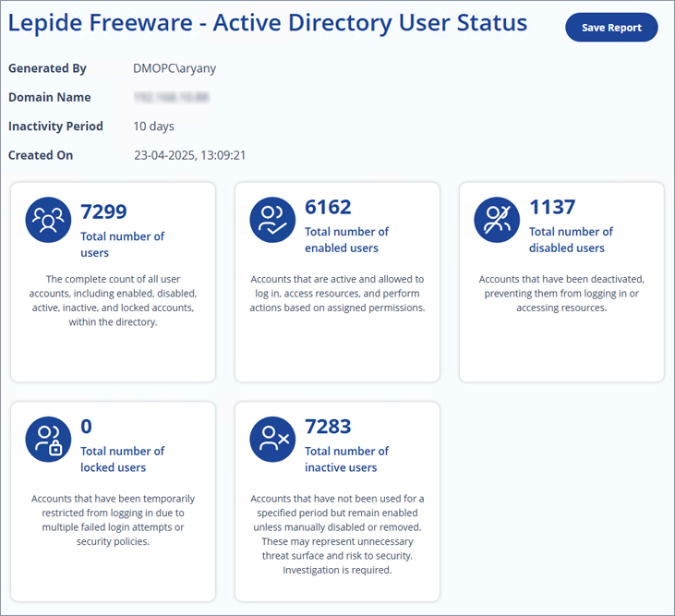Click the report title heading text
Viewport: 675px width, 616px height.
(x=268, y=23)
